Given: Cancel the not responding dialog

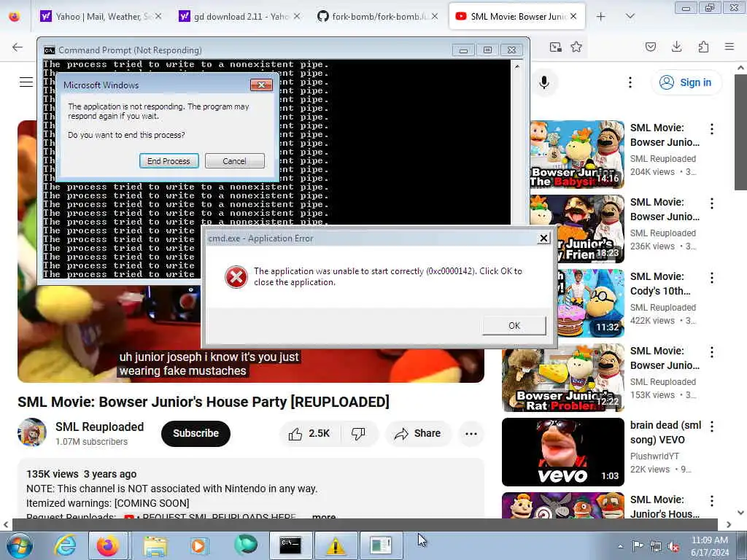Looking at the screenshot, I should point(234,161).
